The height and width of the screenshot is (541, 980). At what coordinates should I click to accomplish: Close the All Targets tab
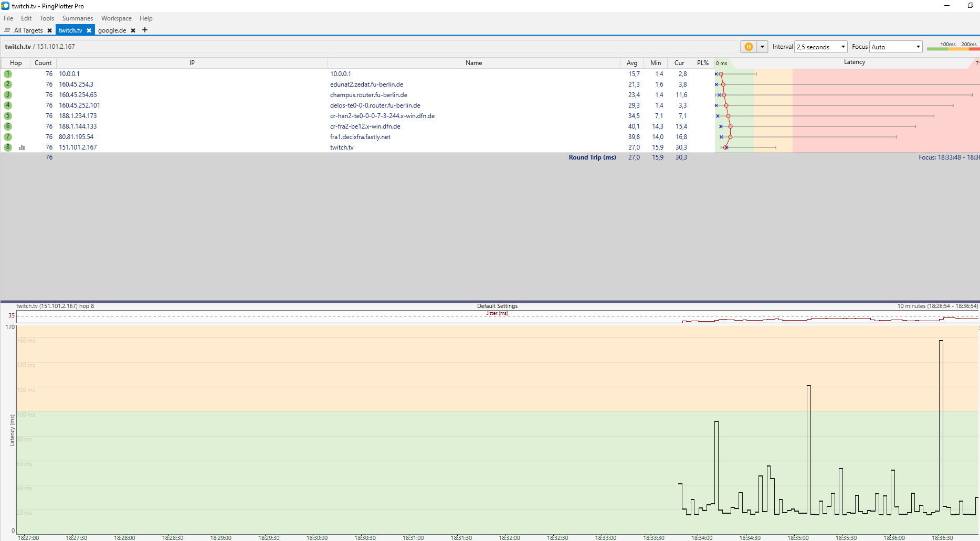49,30
